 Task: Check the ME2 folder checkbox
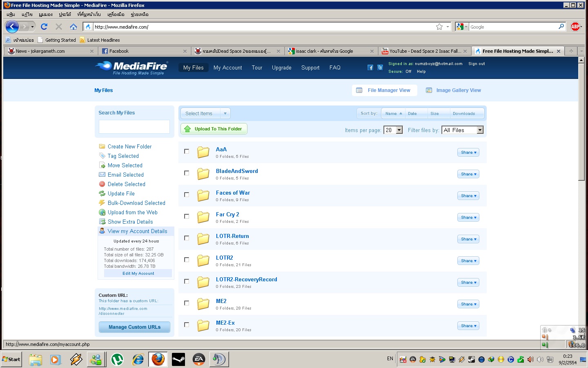(187, 303)
